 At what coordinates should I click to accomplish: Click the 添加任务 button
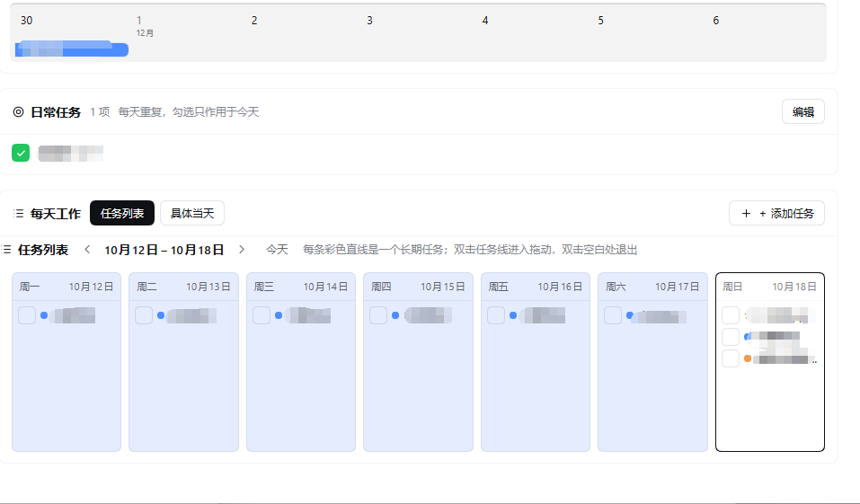pyautogui.click(x=776, y=213)
